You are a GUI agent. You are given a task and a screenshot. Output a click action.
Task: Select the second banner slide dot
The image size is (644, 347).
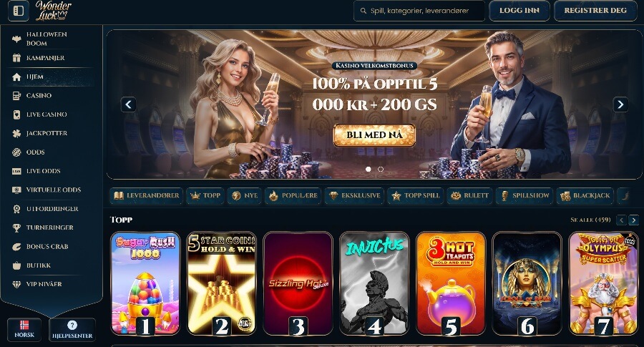coord(381,169)
